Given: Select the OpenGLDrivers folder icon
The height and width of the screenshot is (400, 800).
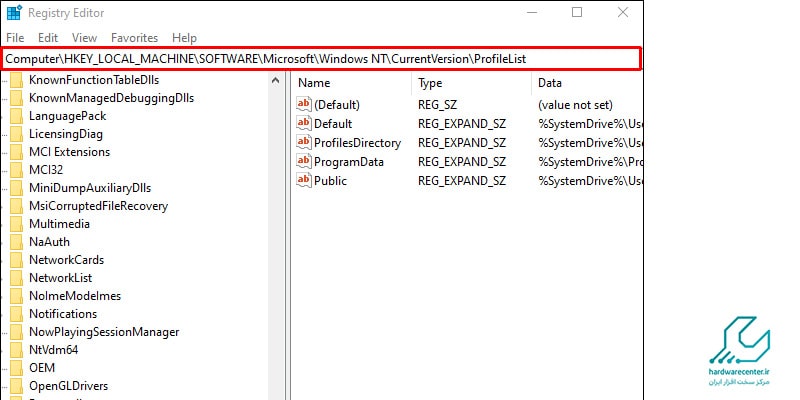Looking at the screenshot, I should pyautogui.click(x=17, y=386).
